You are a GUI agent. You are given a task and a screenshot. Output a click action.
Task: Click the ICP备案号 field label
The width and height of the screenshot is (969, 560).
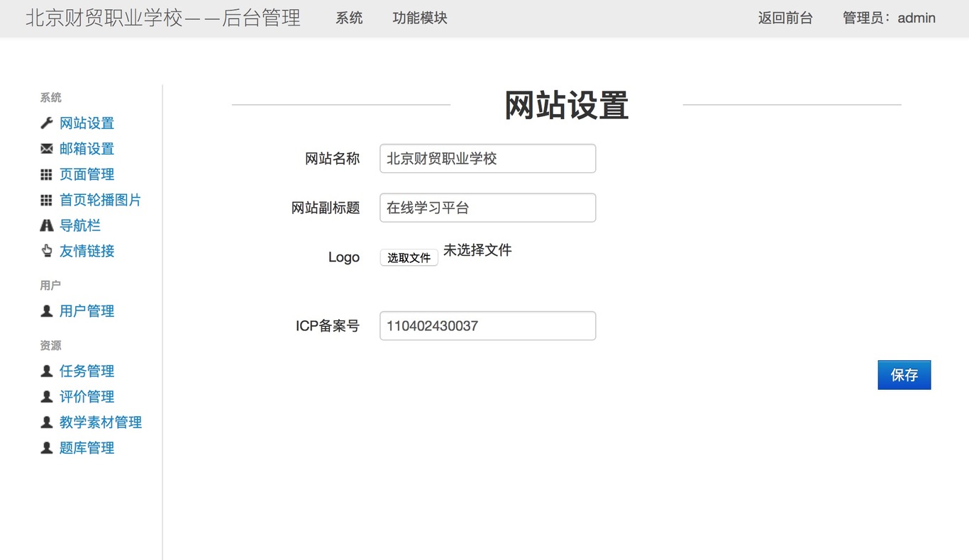[x=328, y=326]
